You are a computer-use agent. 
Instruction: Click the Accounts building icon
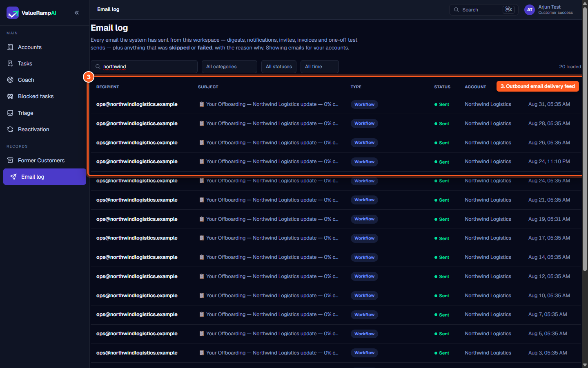10,47
